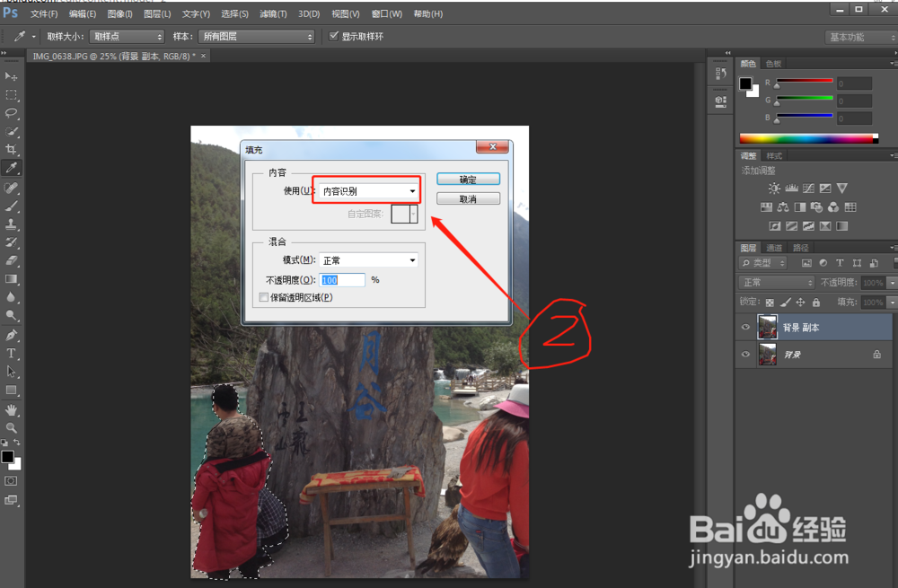This screenshot has height=588, width=898.
Task: Open the 图像(I) menu
Action: coord(119,13)
